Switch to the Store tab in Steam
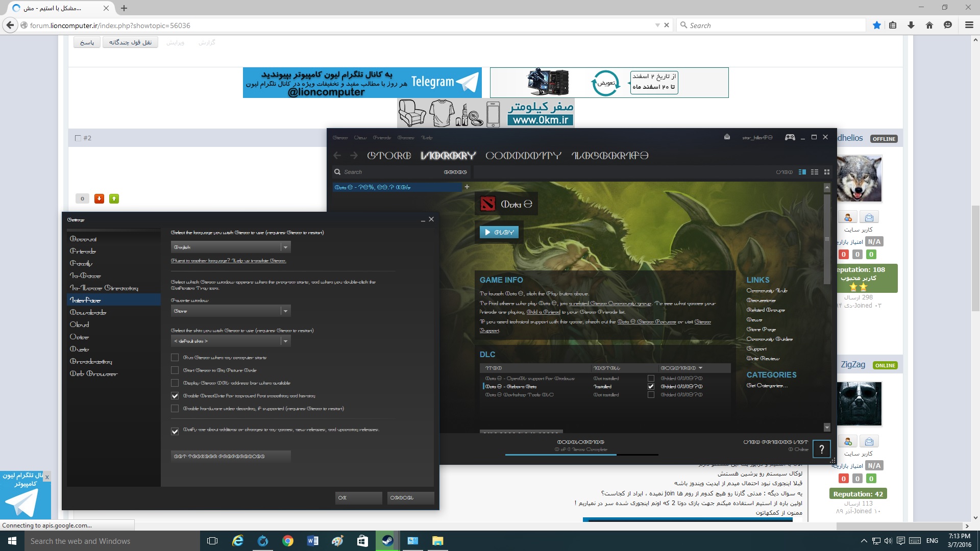 coord(389,156)
